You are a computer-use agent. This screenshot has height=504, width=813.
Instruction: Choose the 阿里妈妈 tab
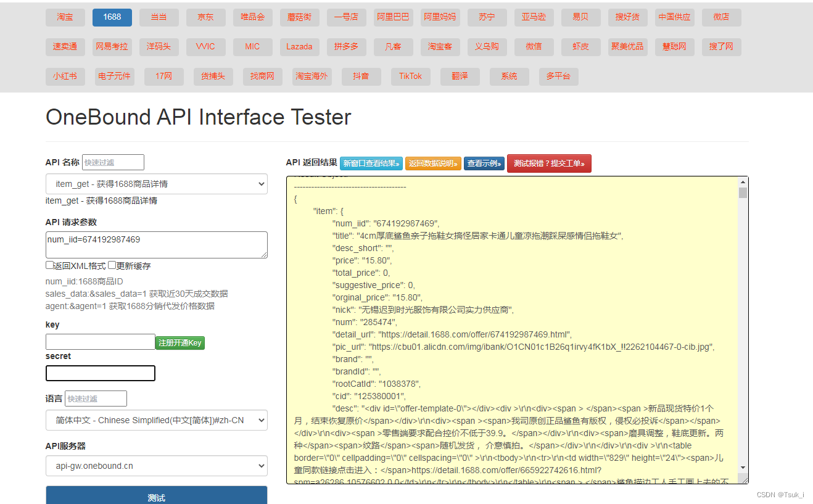tap(440, 17)
